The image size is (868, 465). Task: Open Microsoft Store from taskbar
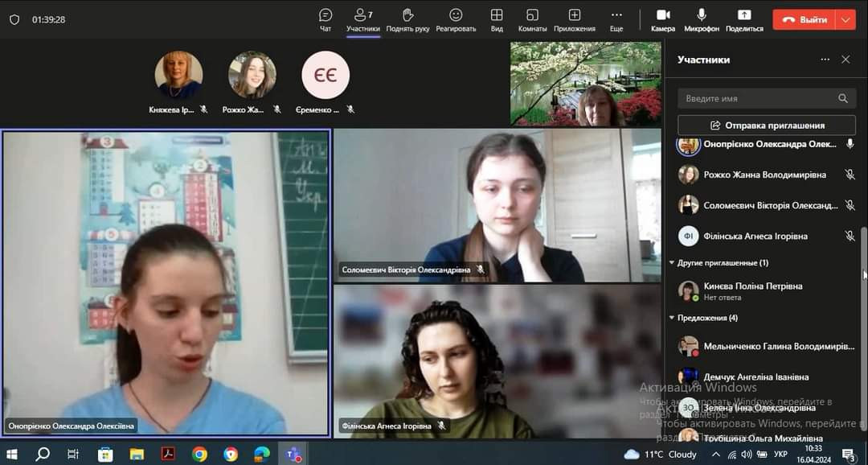[x=105, y=455]
